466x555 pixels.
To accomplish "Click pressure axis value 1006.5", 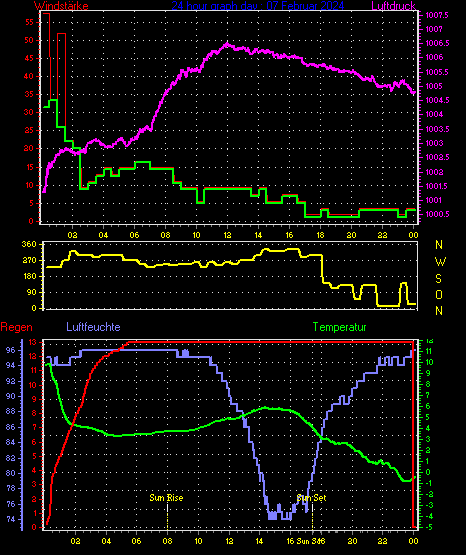I will 437,43.
